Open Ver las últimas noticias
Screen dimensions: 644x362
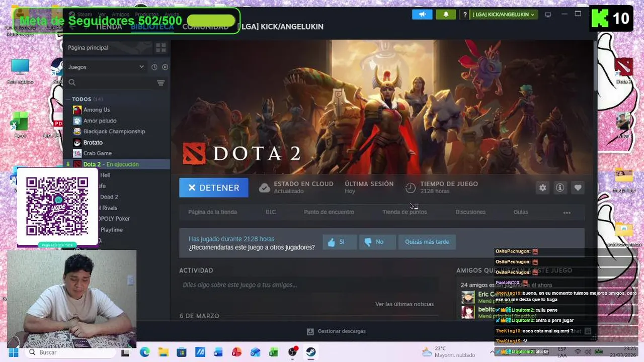(x=405, y=304)
